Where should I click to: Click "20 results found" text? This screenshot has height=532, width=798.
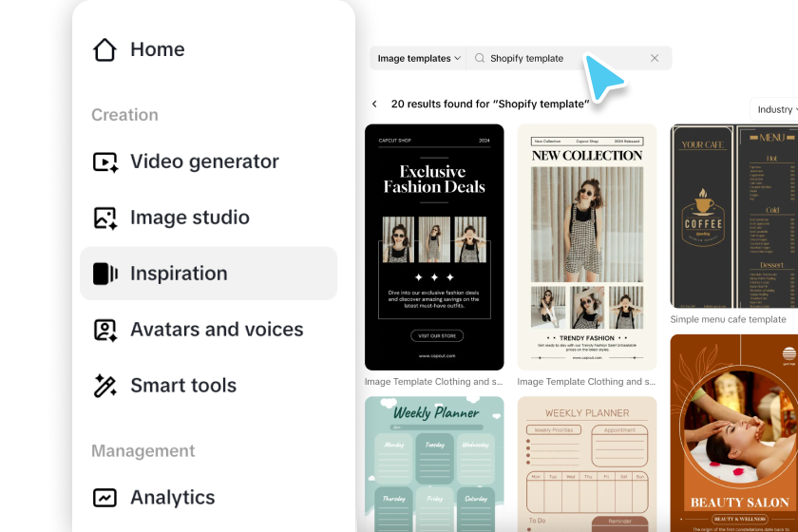coord(490,104)
